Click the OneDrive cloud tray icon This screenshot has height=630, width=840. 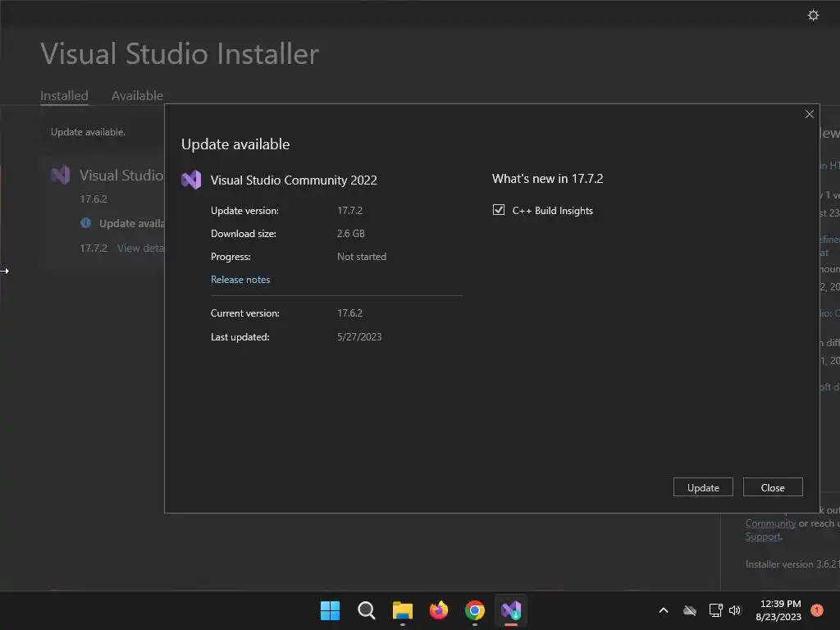690,610
